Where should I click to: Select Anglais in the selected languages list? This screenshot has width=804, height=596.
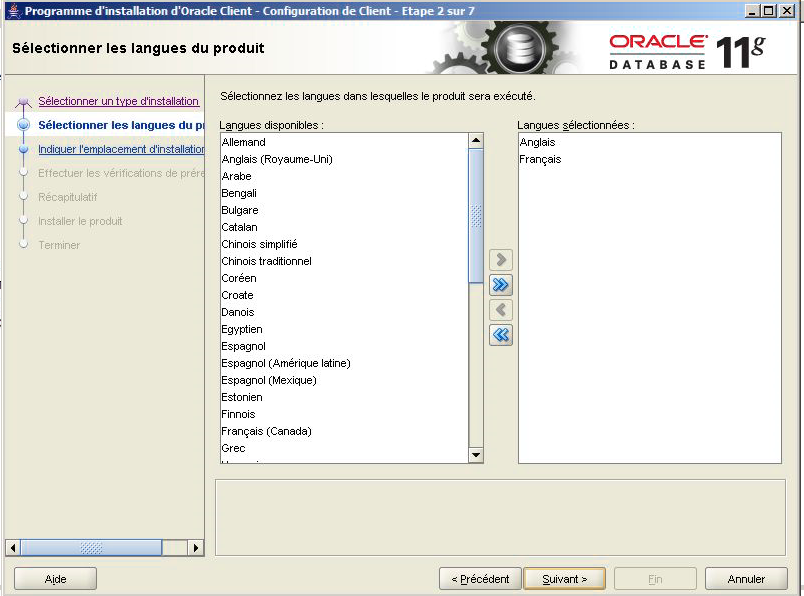650,142
